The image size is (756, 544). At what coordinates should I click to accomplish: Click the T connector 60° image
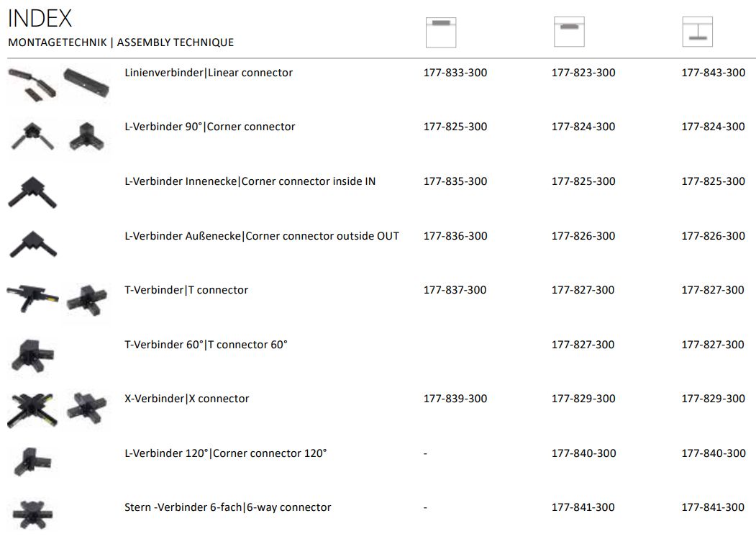[33, 356]
